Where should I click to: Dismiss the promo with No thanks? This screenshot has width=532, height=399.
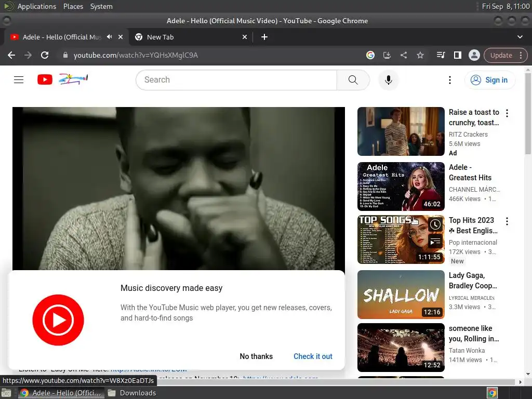click(x=256, y=356)
